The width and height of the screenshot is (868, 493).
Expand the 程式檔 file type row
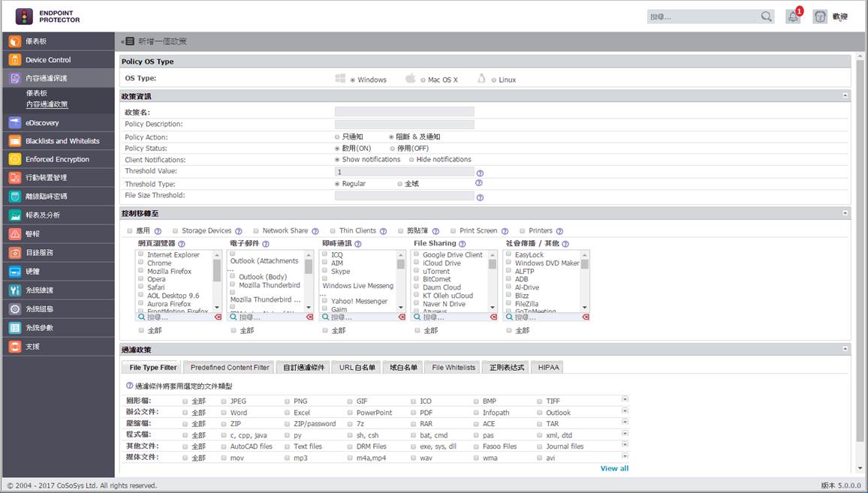[625, 433]
